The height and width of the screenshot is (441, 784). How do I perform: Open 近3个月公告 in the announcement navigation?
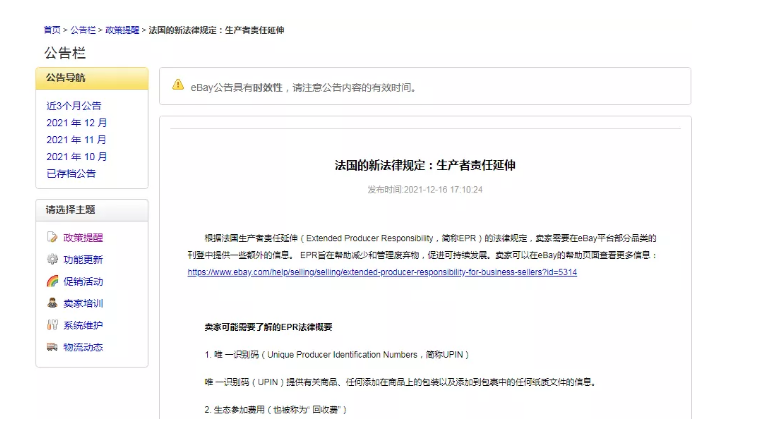point(73,105)
